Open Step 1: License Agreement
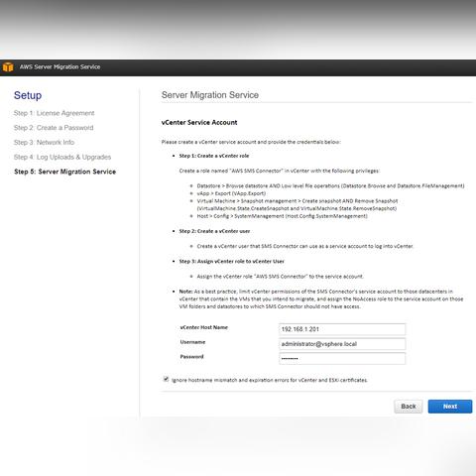Viewport: 476px width, 476px height. [54, 113]
